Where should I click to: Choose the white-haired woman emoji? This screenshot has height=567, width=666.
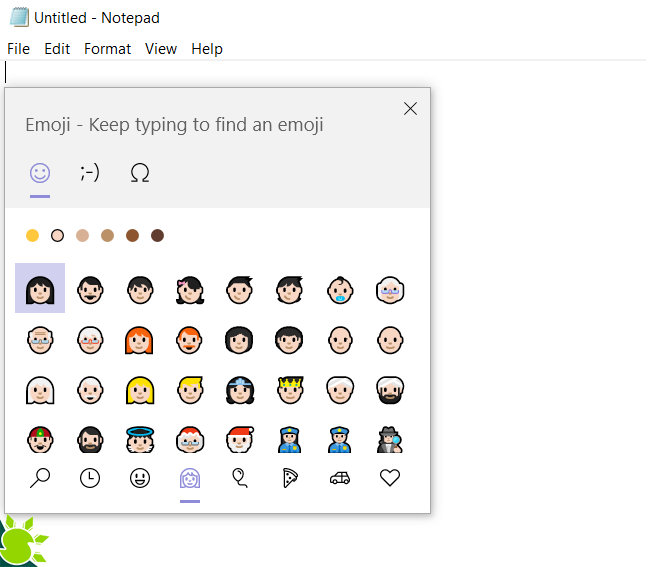[40, 390]
